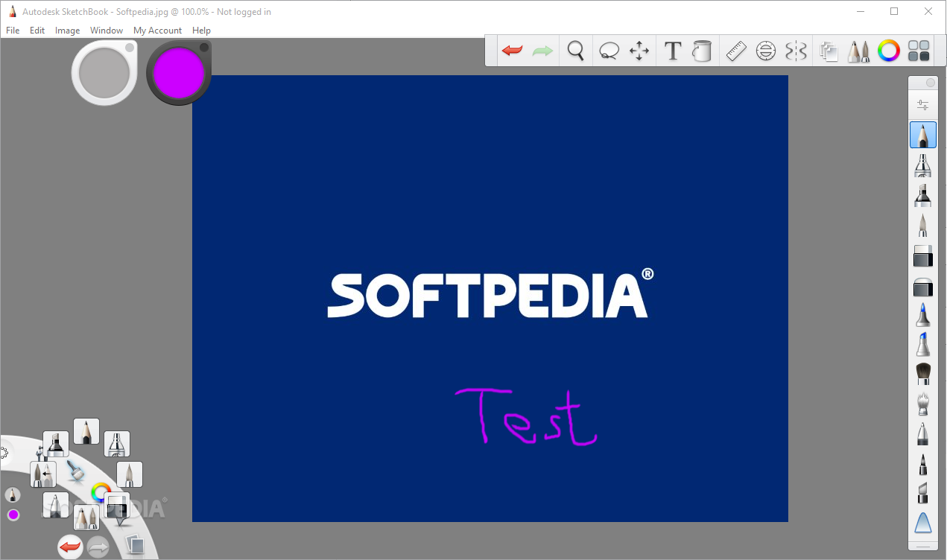Toggle the Ellipse guide tool
Image resolution: width=947 pixels, height=560 pixels.
pyautogui.click(x=766, y=51)
